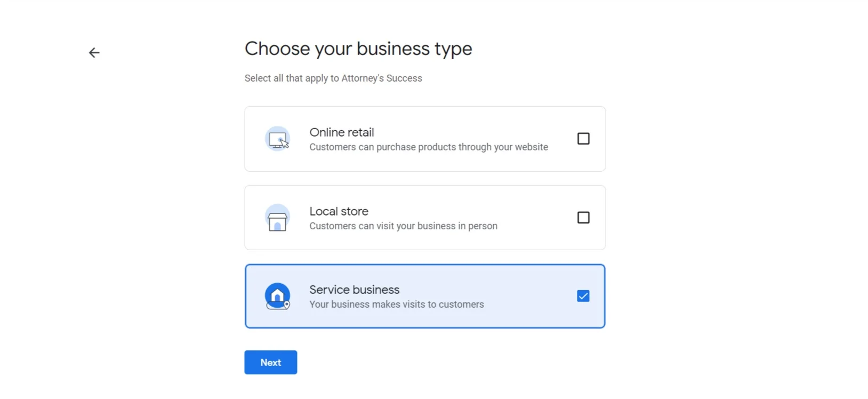
Task: Proceed with the Next button
Action: tap(271, 362)
